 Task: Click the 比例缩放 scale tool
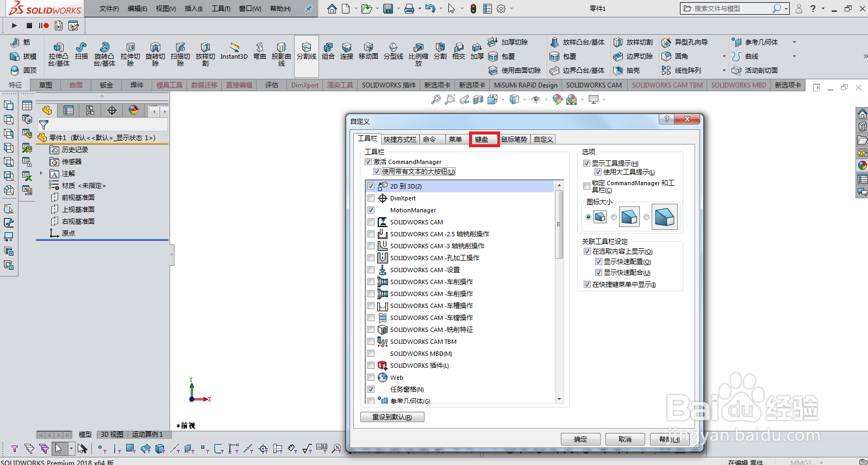click(419, 54)
